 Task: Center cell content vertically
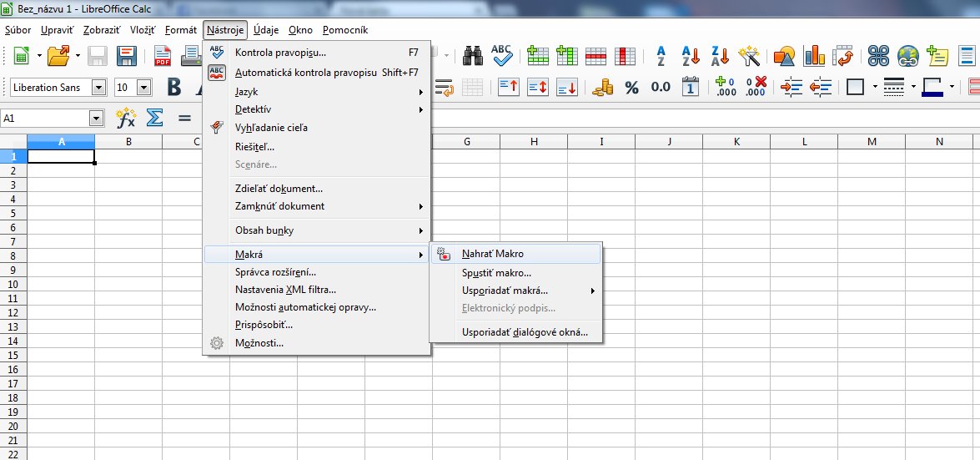[x=537, y=88]
